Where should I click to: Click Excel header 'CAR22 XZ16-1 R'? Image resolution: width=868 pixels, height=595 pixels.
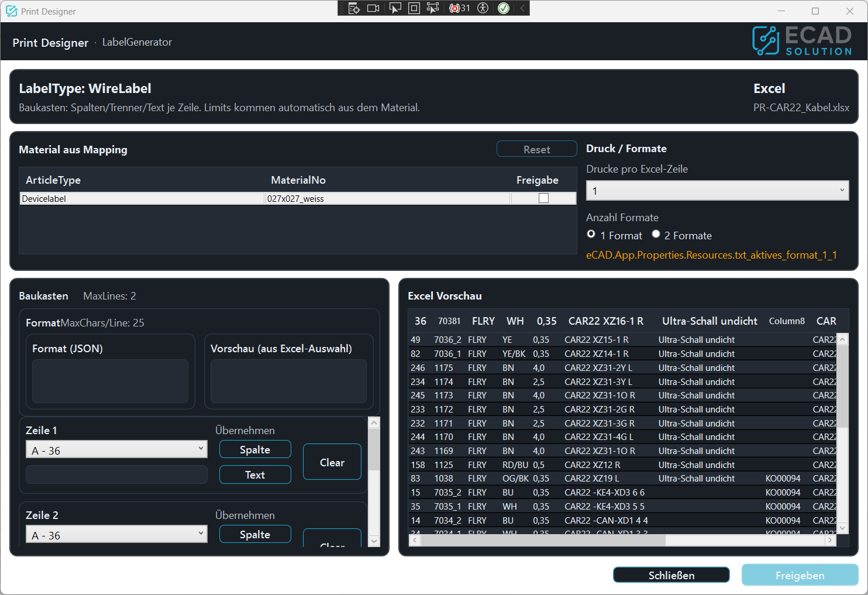click(x=605, y=321)
